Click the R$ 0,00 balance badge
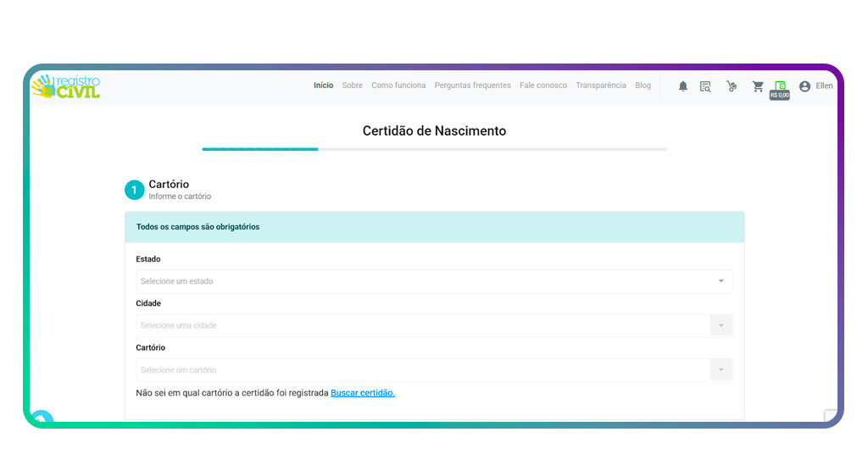 [x=780, y=95]
